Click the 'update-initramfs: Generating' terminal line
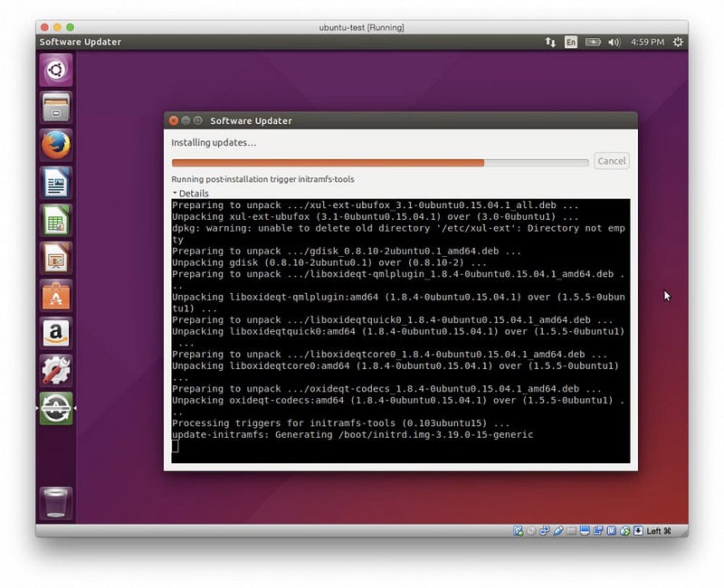 pyautogui.click(x=352, y=435)
